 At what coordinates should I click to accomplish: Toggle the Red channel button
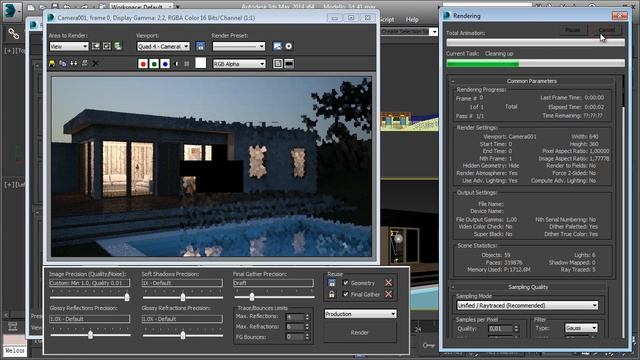pos(143,64)
